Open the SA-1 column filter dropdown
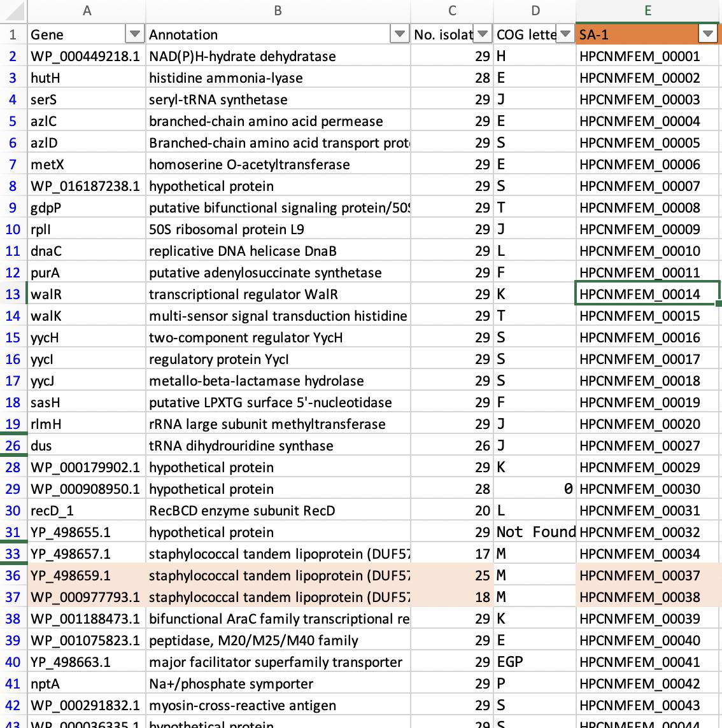The image size is (722, 728). pyautogui.click(x=707, y=34)
